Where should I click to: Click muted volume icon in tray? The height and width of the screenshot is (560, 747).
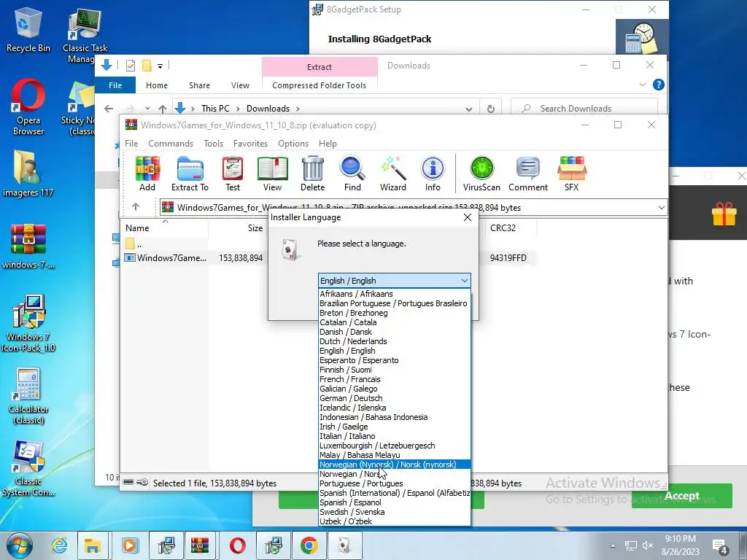(648, 545)
